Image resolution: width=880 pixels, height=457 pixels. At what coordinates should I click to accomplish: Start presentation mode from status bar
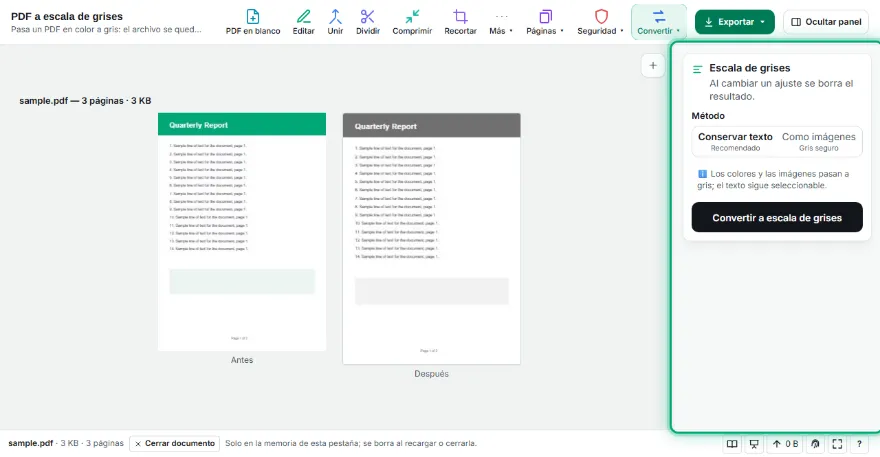pos(754,444)
